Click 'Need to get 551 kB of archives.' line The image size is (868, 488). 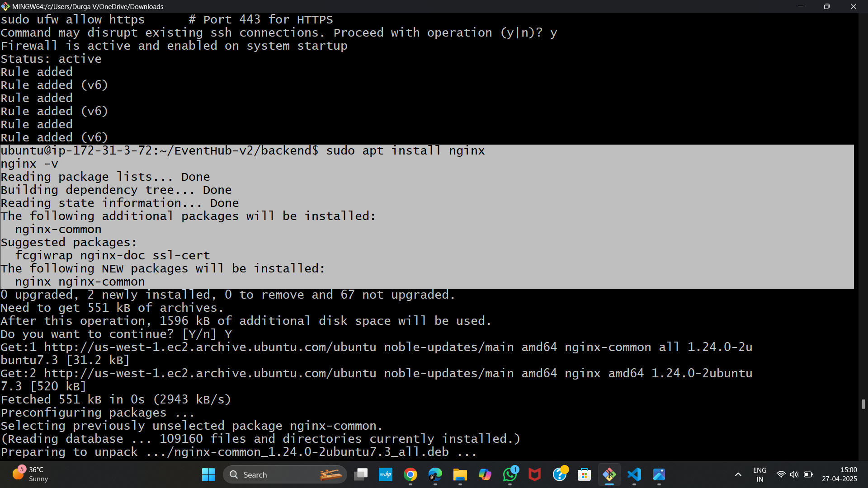(112, 308)
